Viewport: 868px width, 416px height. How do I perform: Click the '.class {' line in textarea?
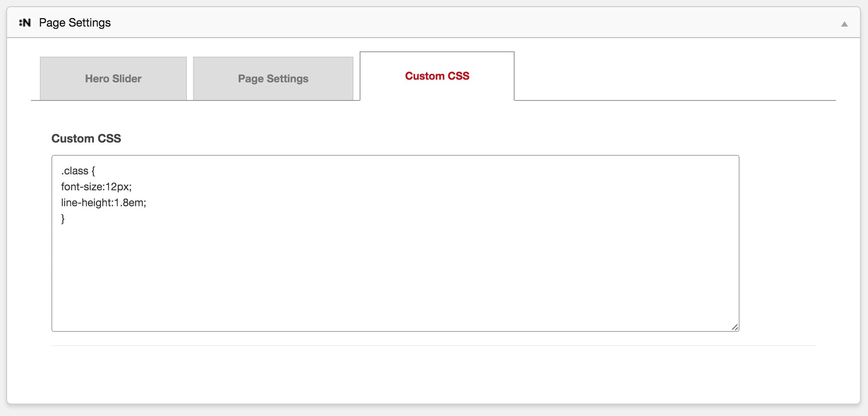[x=78, y=171]
